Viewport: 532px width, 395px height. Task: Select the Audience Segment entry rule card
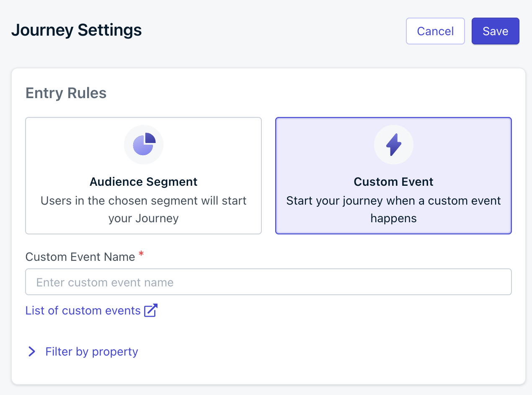[x=143, y=176]
